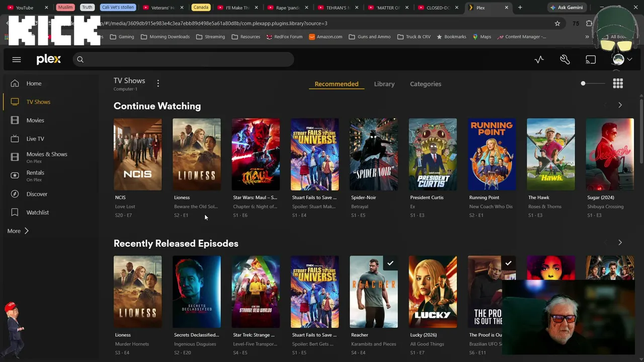Open the Activity pulse icon in Plex header
The width and height of the screenshot is (644, 362).
pos(539,59)
